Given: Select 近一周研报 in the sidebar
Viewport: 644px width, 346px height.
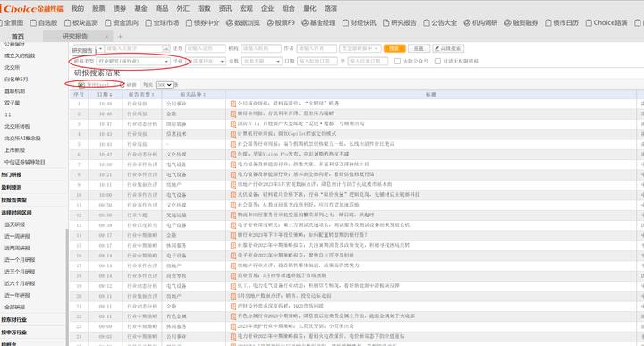Looking at the screenshot, I should pos(17,236).
